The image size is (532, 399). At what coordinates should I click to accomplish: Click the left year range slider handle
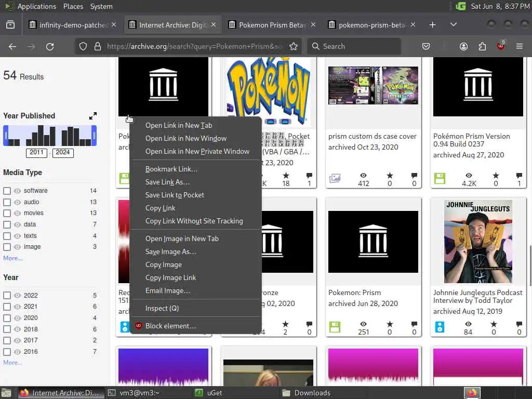tap(5, 136)
